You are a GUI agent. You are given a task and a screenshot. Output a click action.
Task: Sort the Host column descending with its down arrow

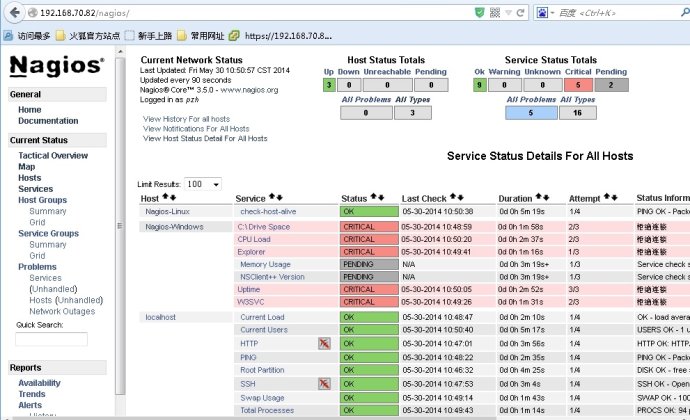tap(173, 197)
